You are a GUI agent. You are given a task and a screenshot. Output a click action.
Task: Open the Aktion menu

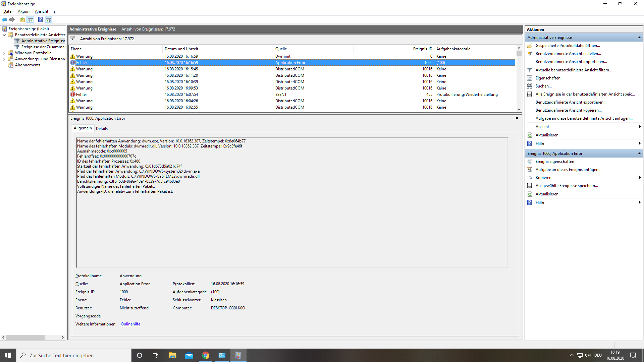tap(23, 11)
